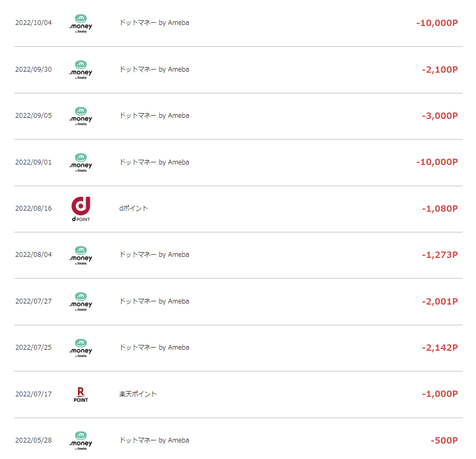The width and height of the screenshot is (476, 459).
Task: Click the -2,142P amount
Action: pos(439,348)
